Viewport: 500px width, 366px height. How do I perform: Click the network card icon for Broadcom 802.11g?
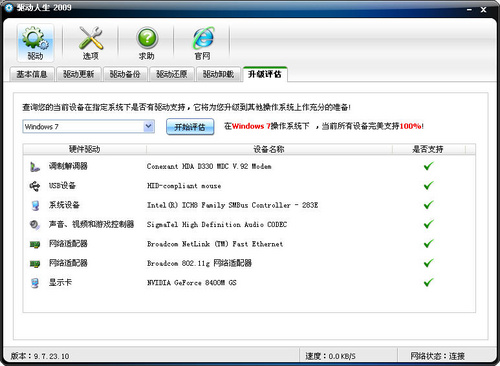pos(35,264)
